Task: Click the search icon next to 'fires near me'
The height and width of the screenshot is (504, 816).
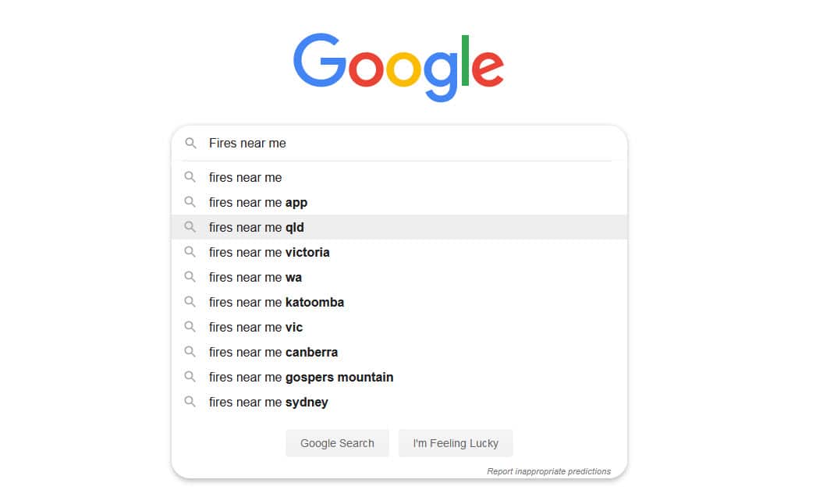Action: (x=190, y=177)
